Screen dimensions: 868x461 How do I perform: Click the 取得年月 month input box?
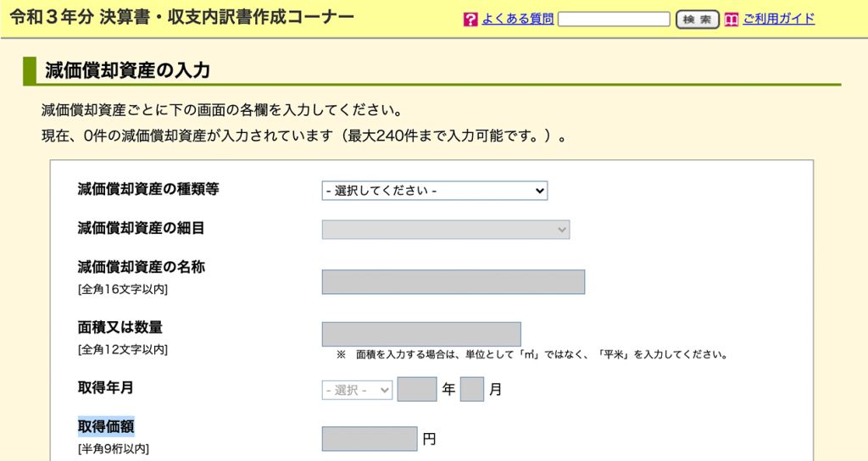(x=472, y=390)
